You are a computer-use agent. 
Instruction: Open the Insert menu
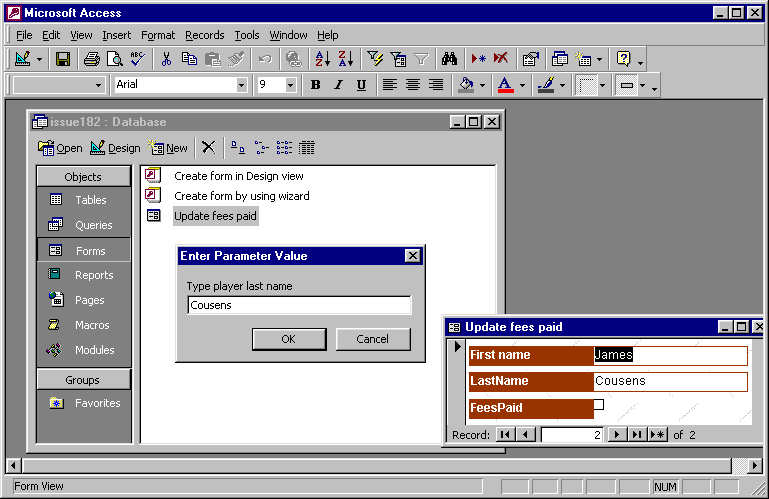click(x=116, y=35)
